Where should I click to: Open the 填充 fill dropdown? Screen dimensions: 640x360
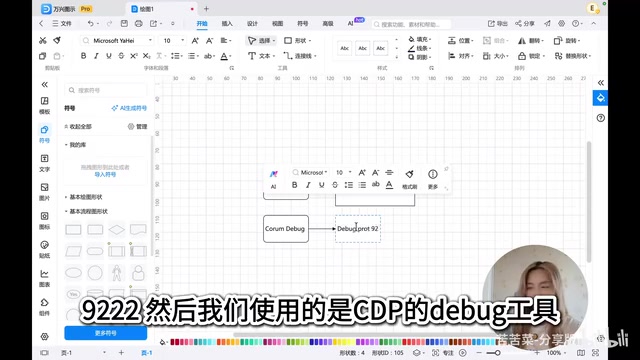pos(419,39)
